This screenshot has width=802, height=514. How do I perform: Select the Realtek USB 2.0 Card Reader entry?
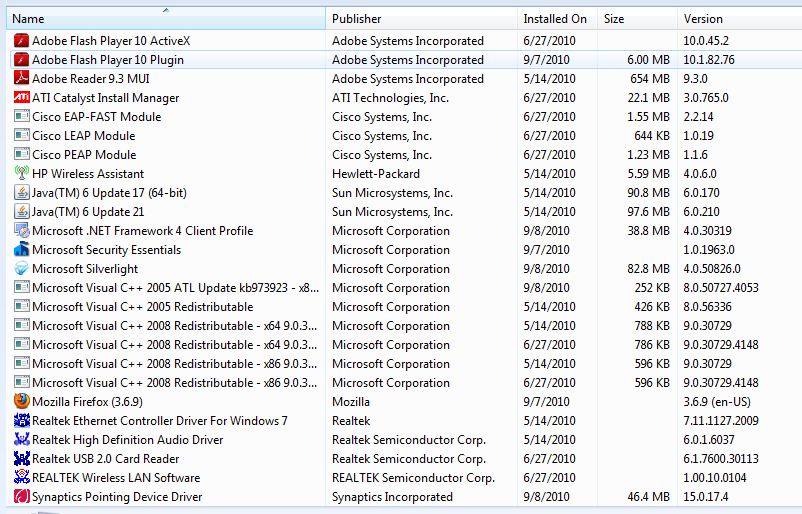pos(106,459)
